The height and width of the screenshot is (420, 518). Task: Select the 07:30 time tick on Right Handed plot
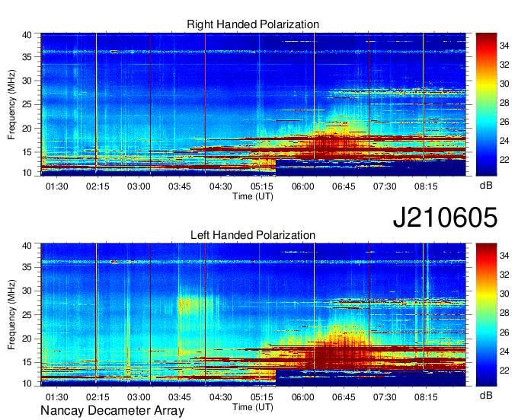[x=385, y=186]
